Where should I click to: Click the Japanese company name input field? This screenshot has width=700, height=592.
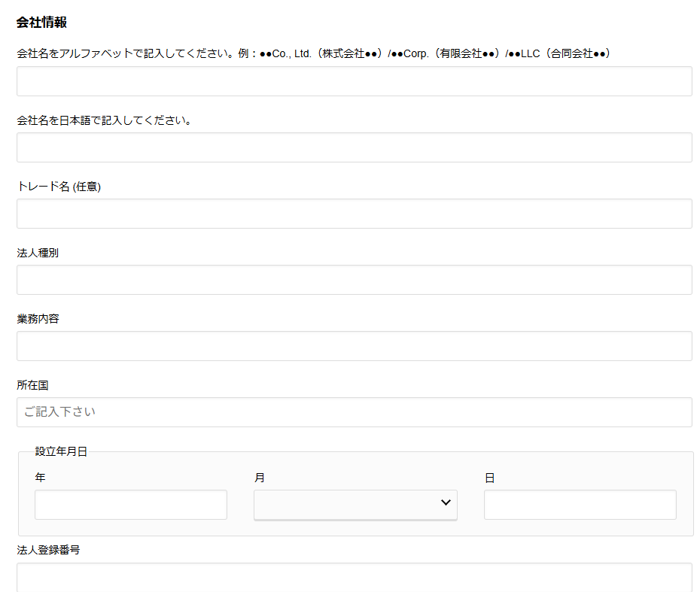tap(354, 147)
